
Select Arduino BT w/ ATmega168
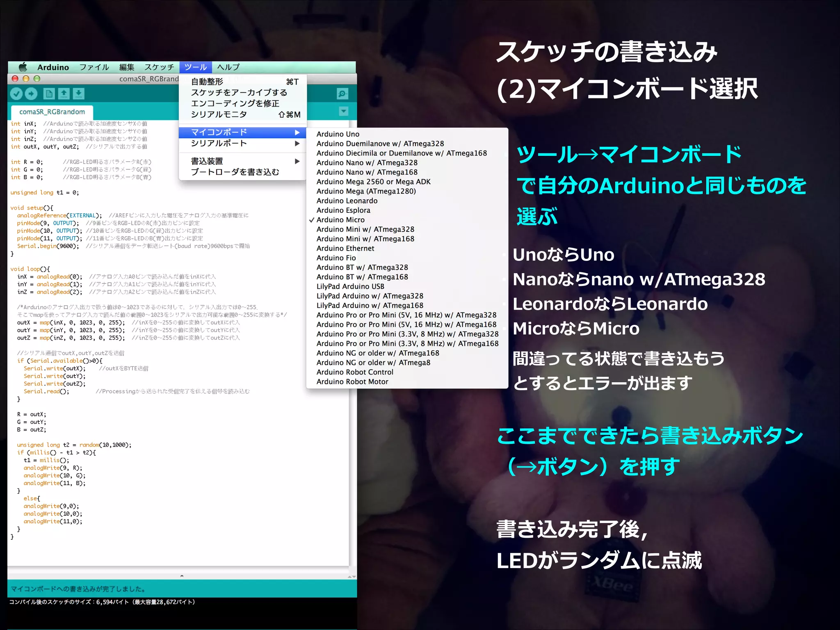(x=407, y=277)
